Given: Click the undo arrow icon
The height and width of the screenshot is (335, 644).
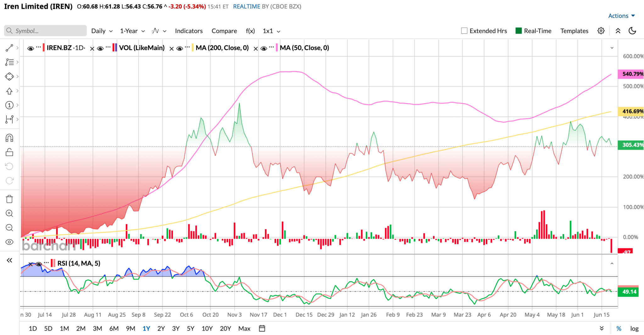Looking at the screenshot, I should tap(9, 166).
